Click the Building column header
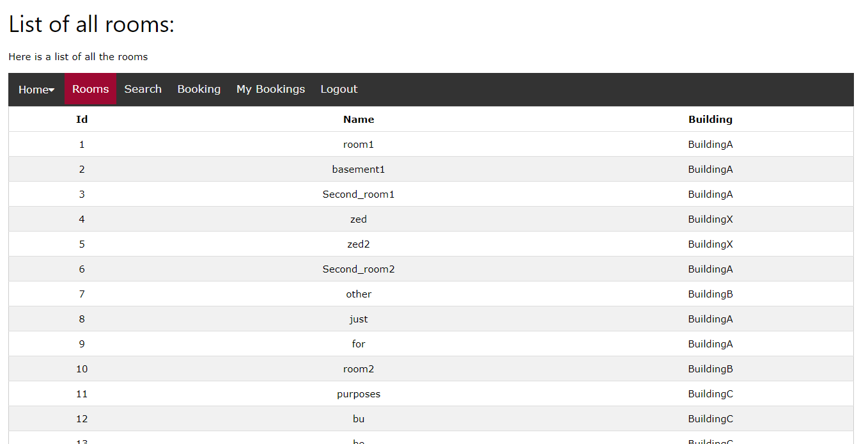The image size is (868, 444). coord(710,120)
